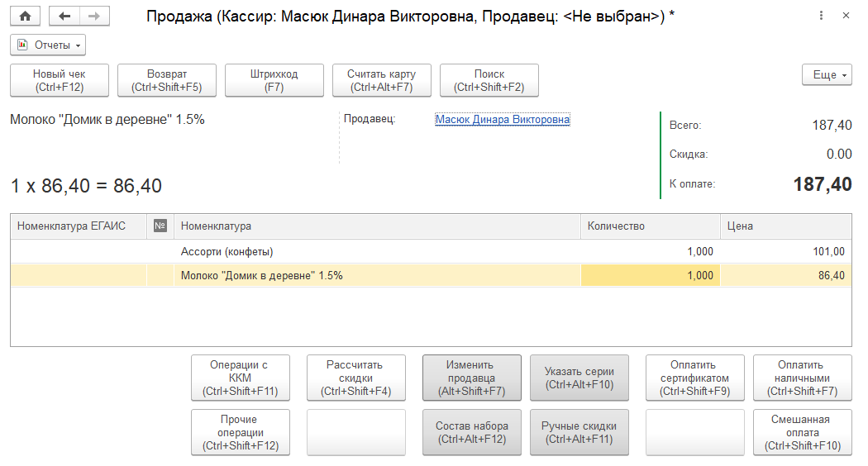This screenshot has height=466, width=868.
Task: Expand the Еще dropdown menu
Action: (x=827, y=75)
